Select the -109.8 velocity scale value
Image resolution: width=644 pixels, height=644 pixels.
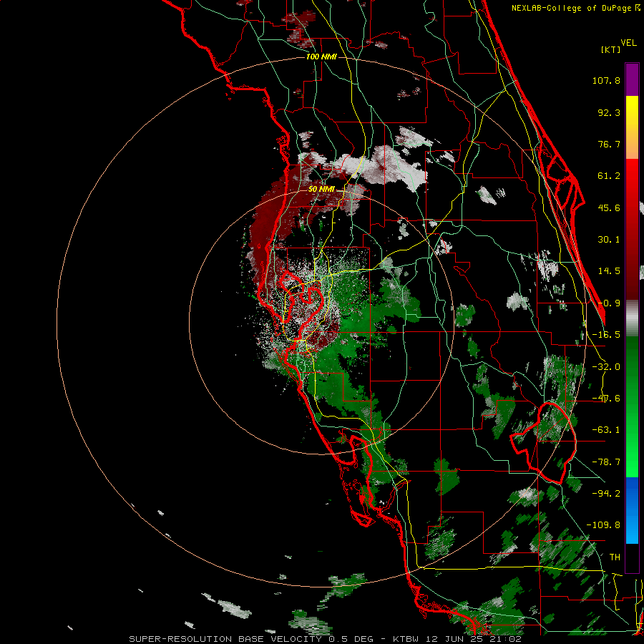pos(603,525)
